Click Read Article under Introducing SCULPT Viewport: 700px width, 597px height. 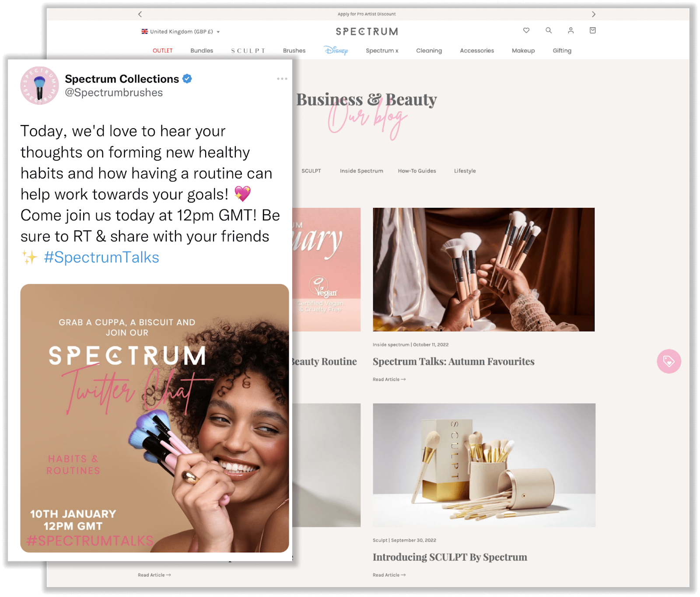389,575
